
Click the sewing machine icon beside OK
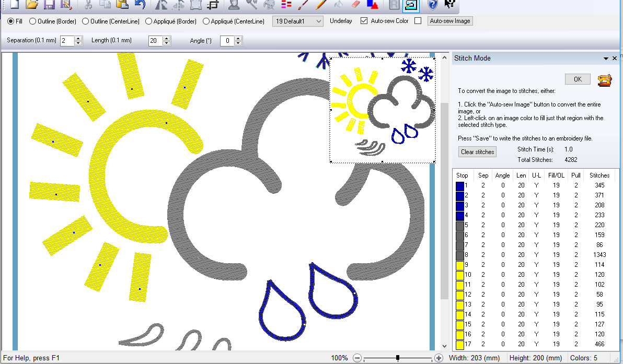click(605, 80)
